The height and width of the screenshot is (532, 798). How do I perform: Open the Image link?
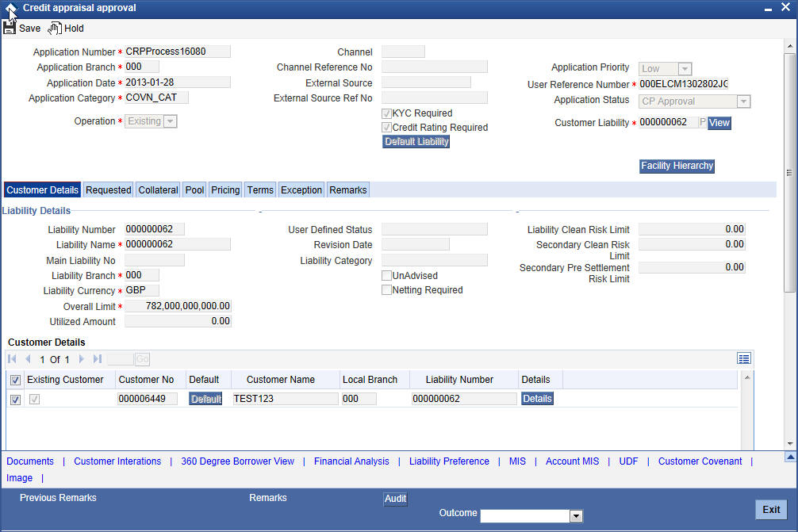[x=19, y=478]
